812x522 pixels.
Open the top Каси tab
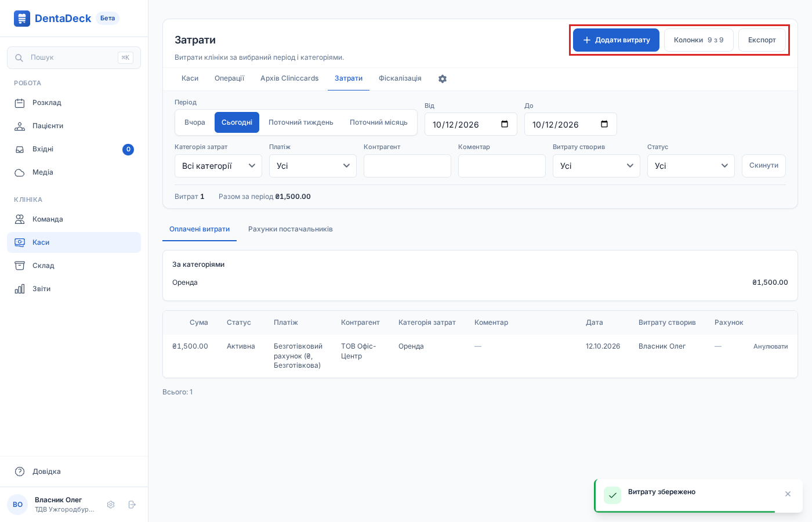click(190, 79)
